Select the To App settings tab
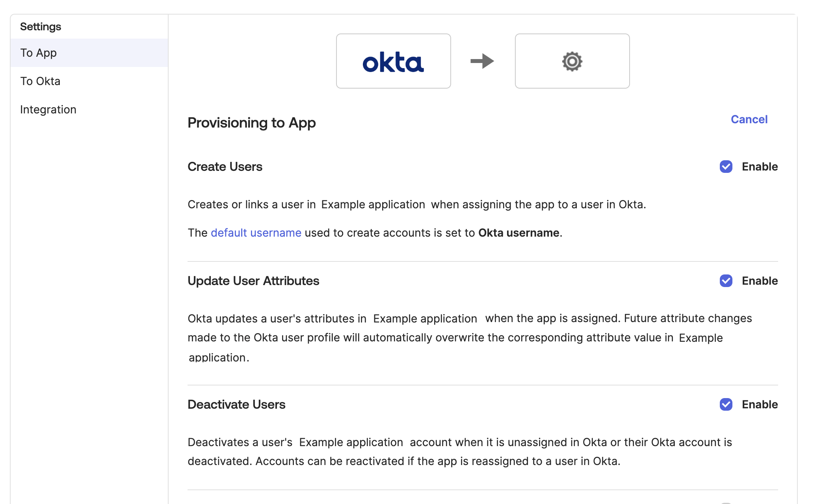Viewport: 825px width, 504px height. (39, 53)
